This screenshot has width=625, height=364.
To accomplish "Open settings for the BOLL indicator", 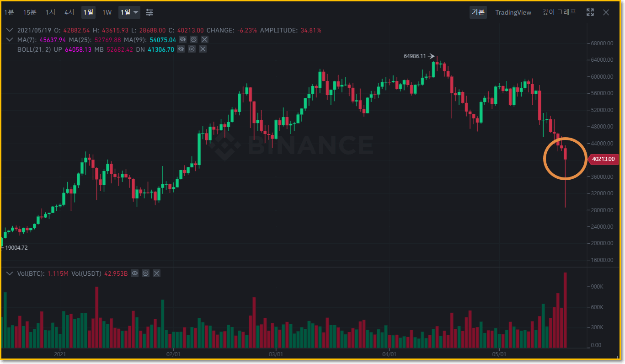I will [x=192, y=49].
